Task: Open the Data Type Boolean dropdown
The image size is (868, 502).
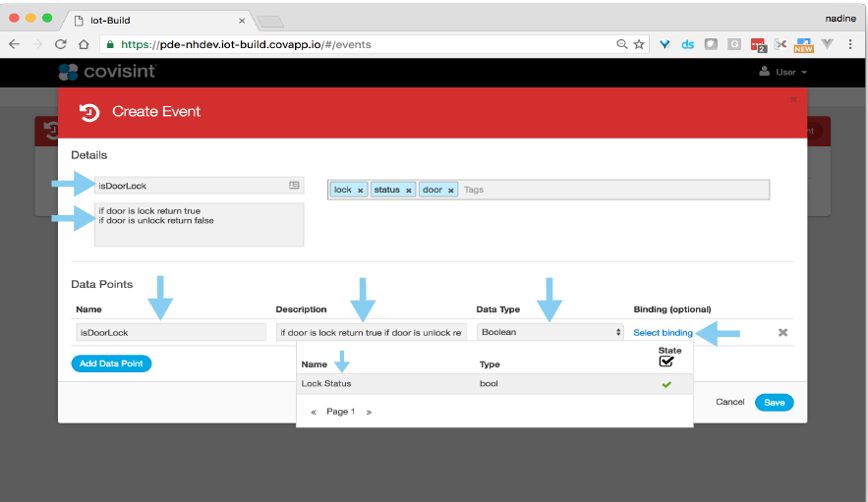Action: (x=550, y=333)
